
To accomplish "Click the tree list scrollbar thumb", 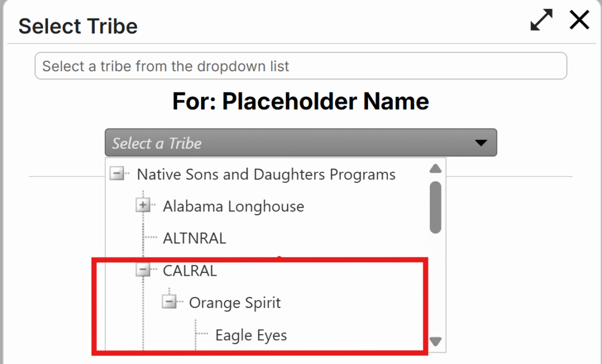I will click(436, 207).
